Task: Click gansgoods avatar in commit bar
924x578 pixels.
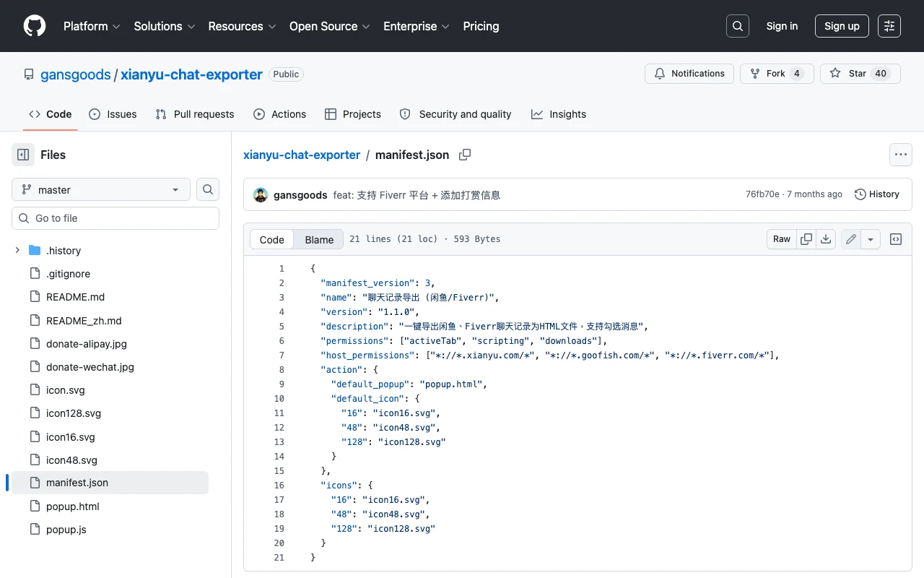Action: click(261, 194)
